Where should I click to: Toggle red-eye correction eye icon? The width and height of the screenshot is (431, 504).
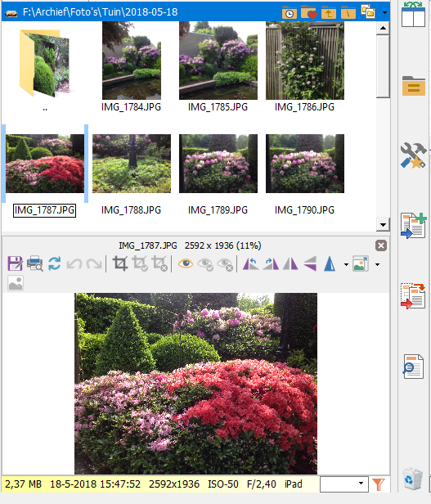click(186, 263)
